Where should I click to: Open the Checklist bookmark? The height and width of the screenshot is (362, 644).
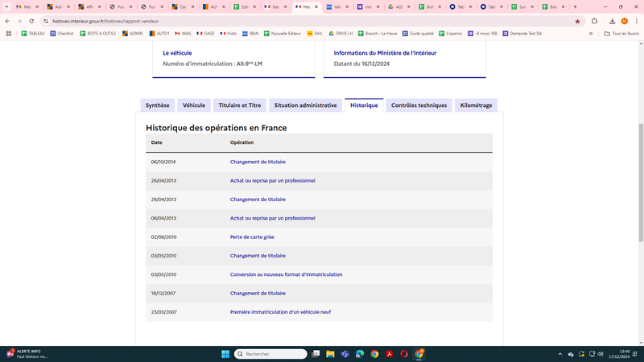coord(62,34)
